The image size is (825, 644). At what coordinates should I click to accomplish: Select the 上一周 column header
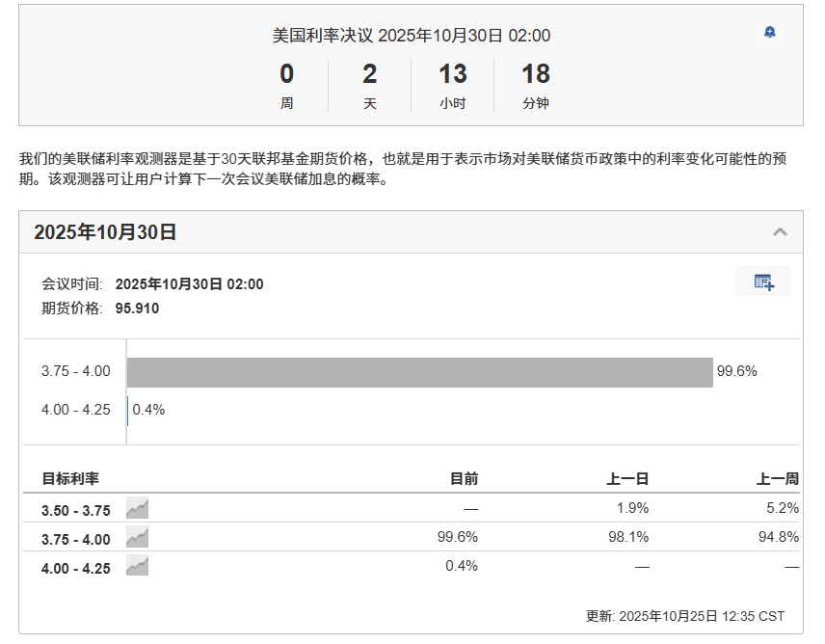tap(778, 479)
